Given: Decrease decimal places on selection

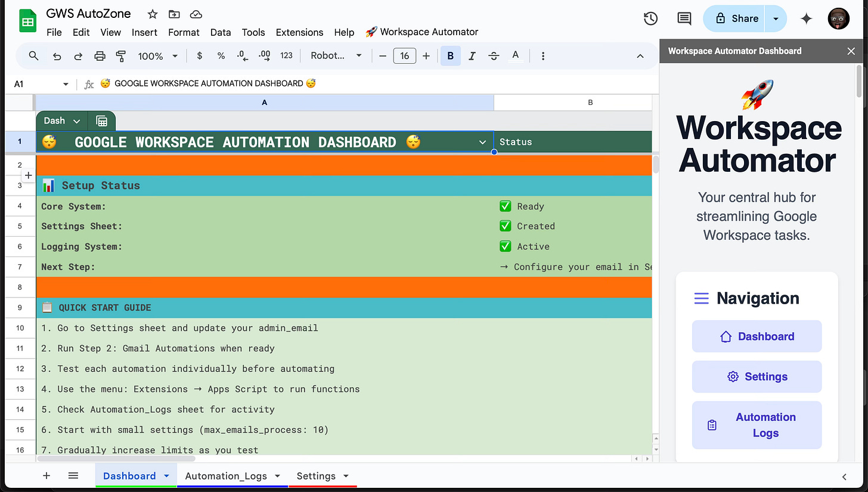Looking at the screenshot, I should 242,55.
